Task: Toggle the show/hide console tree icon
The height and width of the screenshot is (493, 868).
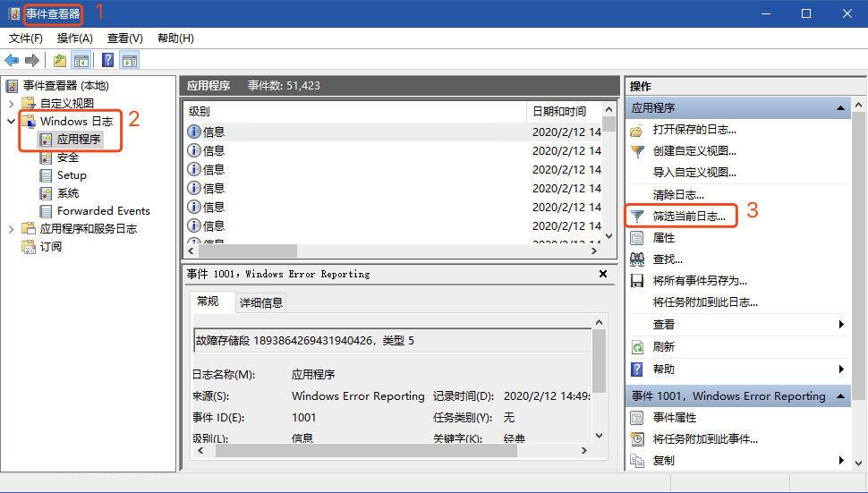Action: point(81,60)
